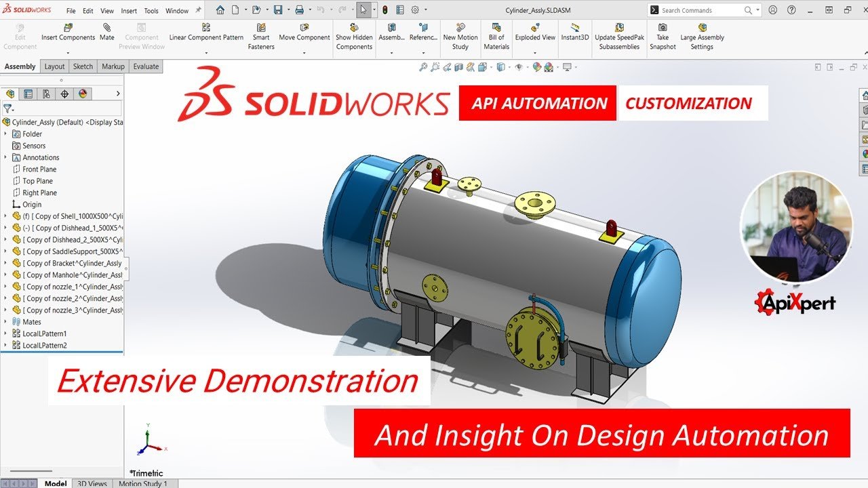868x488 pixels.
Task: Select the Front Plane in the tree
Action: point(39,169)
